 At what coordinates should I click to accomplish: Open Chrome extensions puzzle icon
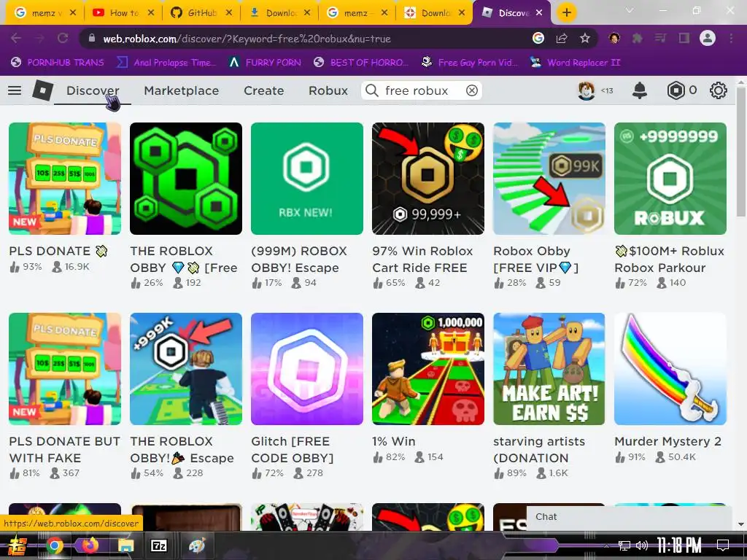tap(638, 39)
